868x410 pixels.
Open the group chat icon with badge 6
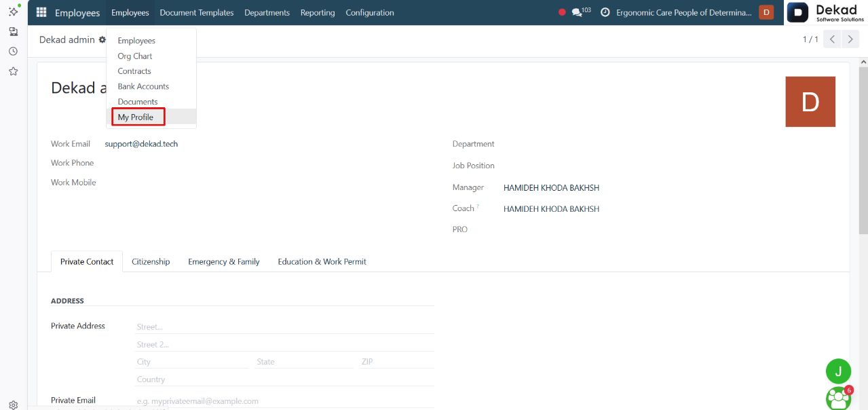pos(839,398)
